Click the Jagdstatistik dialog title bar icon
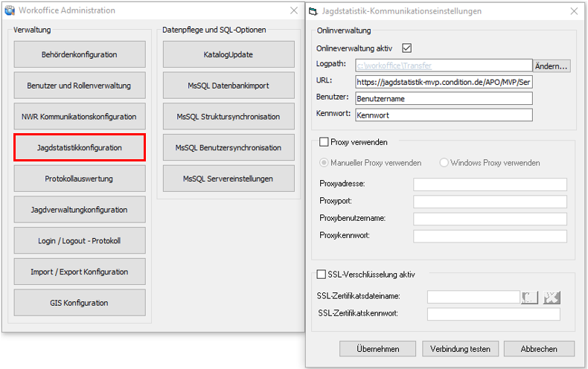Screen dimensions: 588x369 (313, 11)
